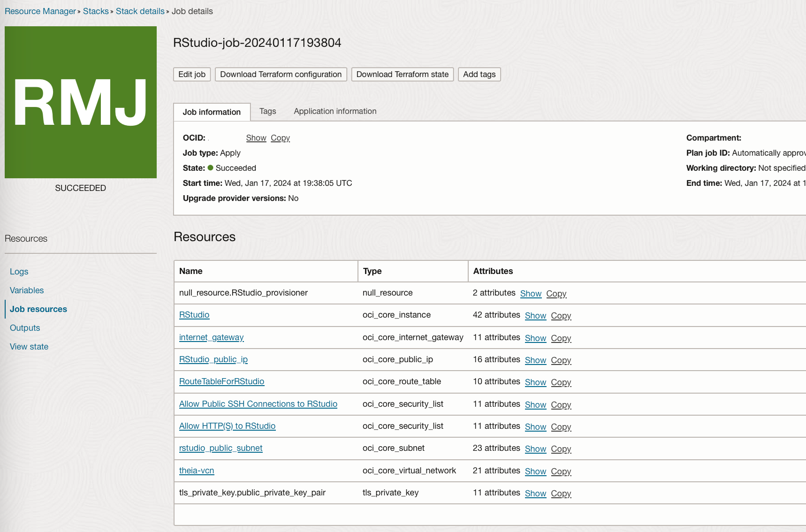The image size is (806, 532).
Task: Go to Stacks breadcrumb
Action: coord(96,11)
